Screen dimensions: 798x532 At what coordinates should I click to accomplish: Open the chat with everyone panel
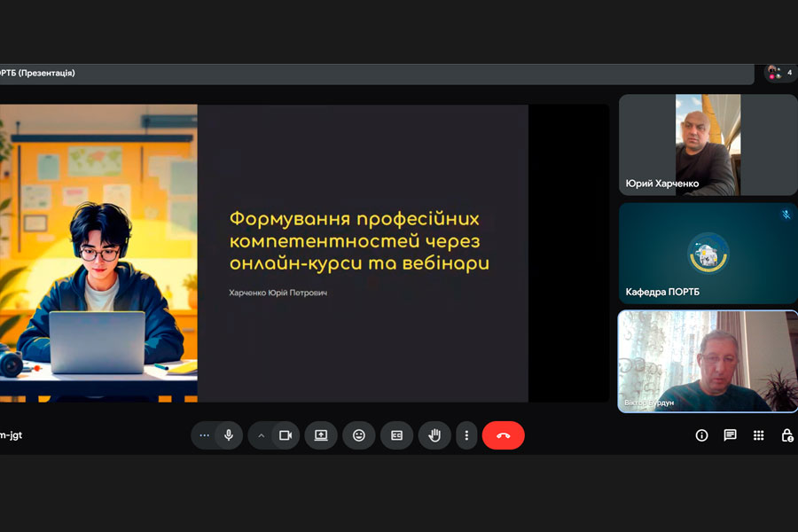(x=731, y=435)
